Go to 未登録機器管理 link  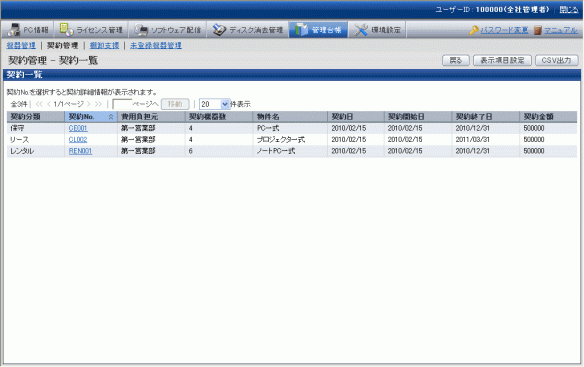pyautogui.click(x=156, y=45)
